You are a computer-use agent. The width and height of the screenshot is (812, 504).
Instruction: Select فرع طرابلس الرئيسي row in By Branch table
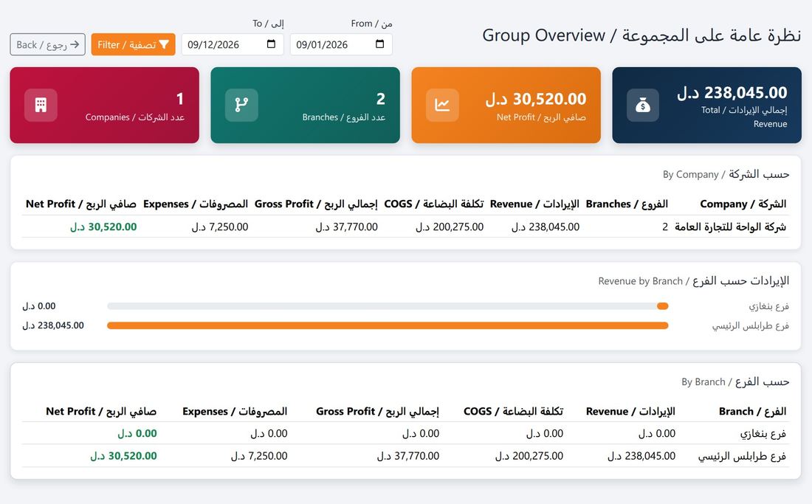point(405,456)
